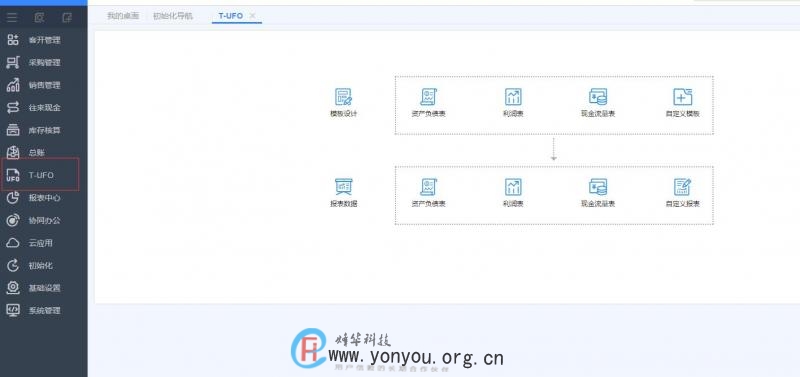
Task: Open 基础设置 in the sidebar
Action: (x=34, y=288)
